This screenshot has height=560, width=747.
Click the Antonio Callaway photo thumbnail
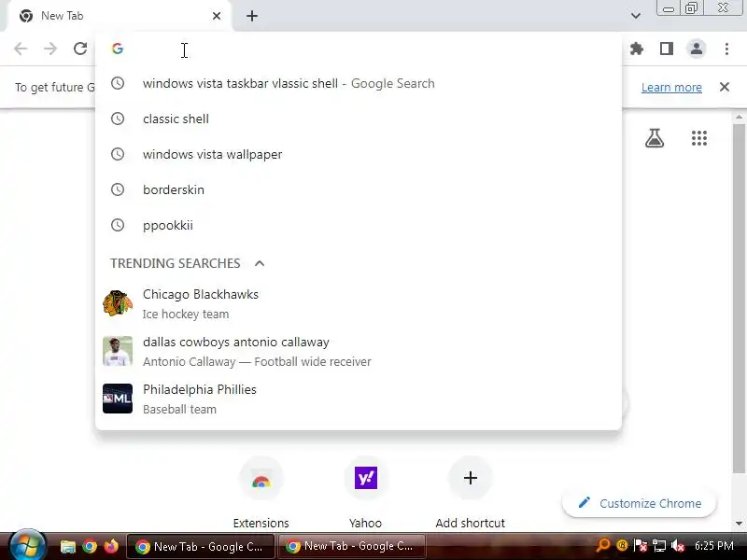(118, 351)
